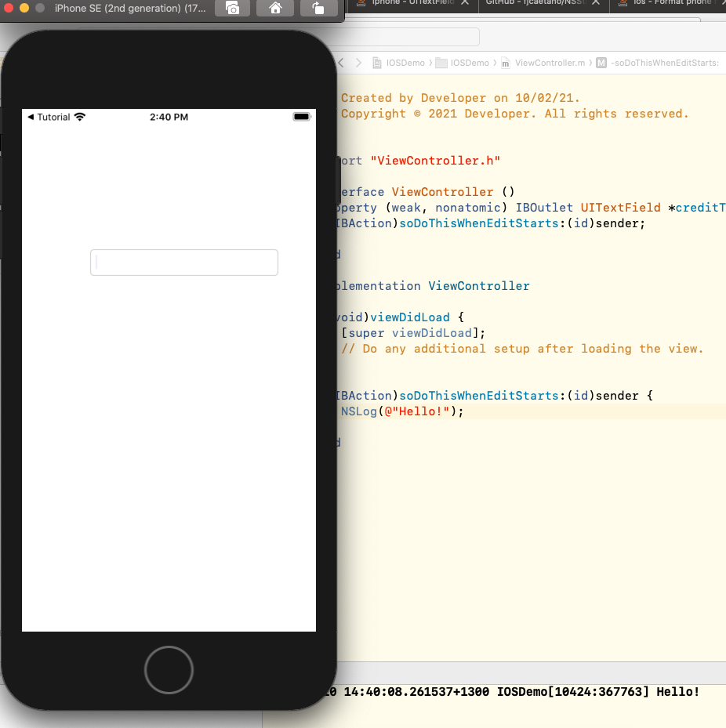Image resolution: width=726 pixels, height=728 pixels.
Task: Click the soDoThisWhenEditStarts implementation line with brace
Action: [495, 396]
